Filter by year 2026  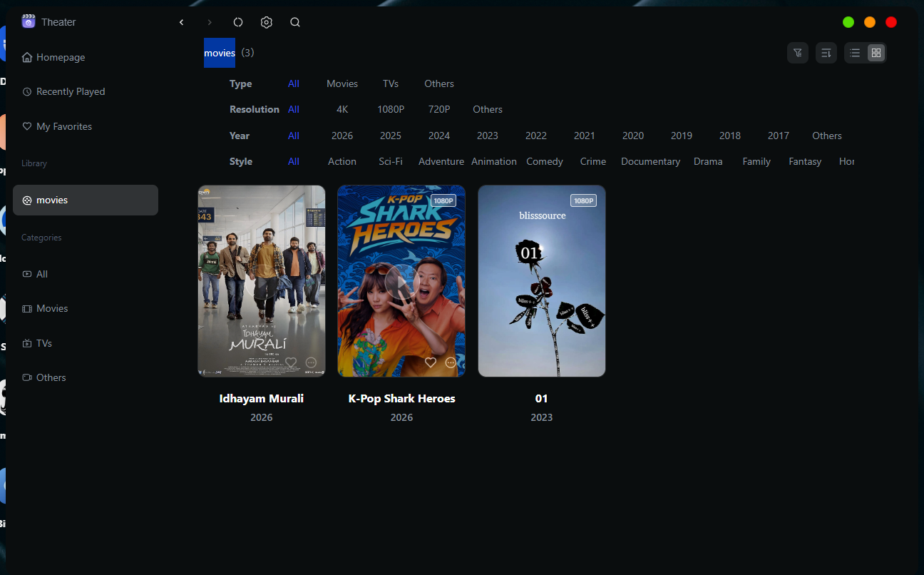click(342, 136)
